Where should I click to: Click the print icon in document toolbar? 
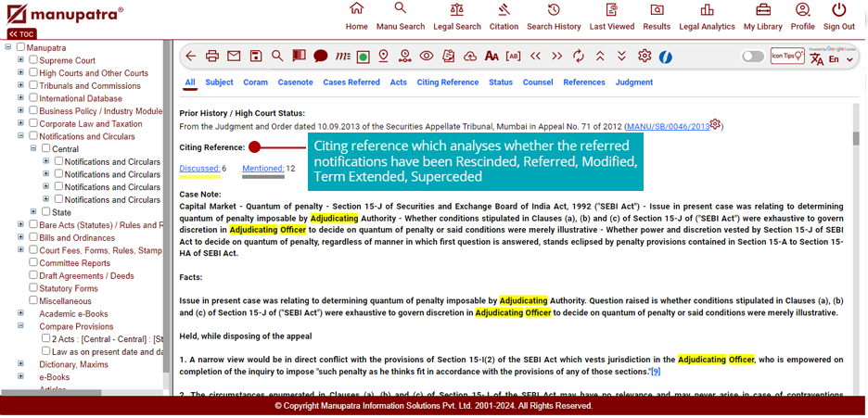click(x=212, y=57)
